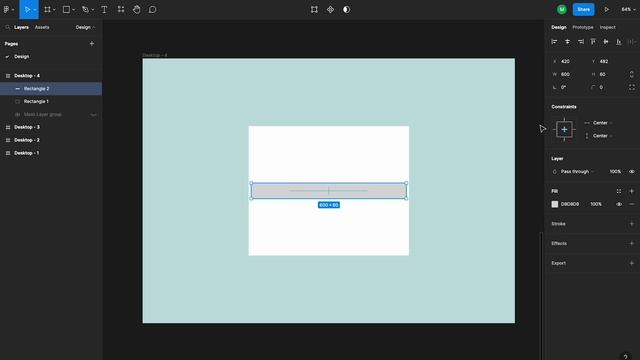The width and height of the screenshot is (640, 360).
Task: Align right icon in Design panel
Action: point(580,42)
